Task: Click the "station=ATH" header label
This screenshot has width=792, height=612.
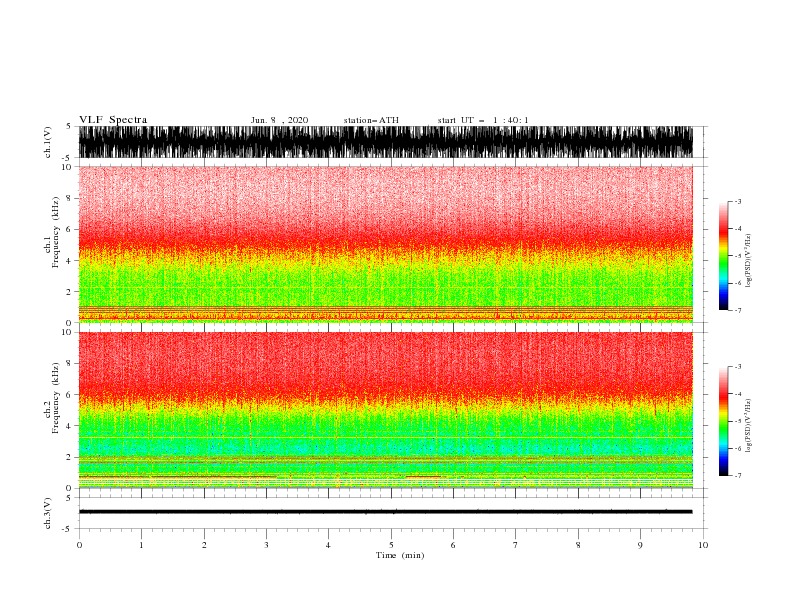Action: pyautogui.click(x=371, y=120)
